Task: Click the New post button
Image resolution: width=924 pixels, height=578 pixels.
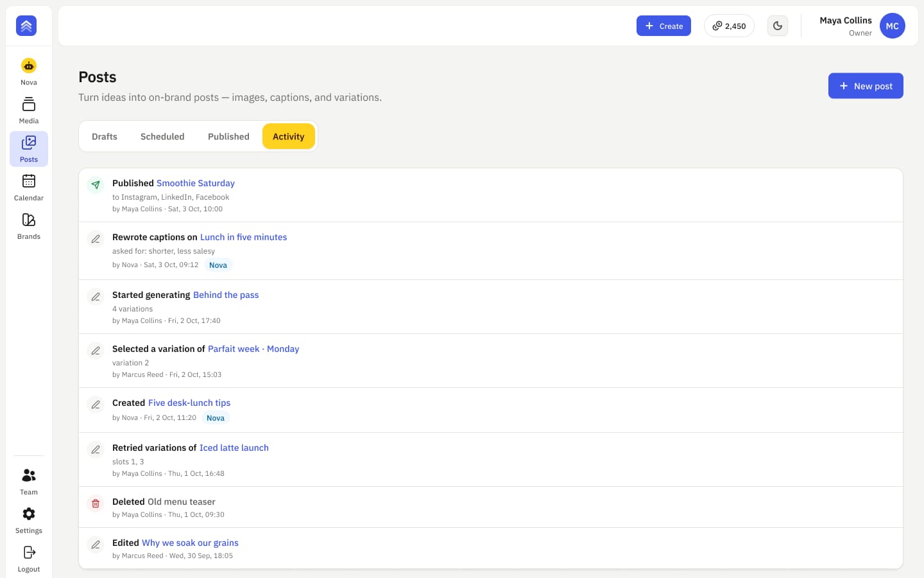Action: coord(866,85)
